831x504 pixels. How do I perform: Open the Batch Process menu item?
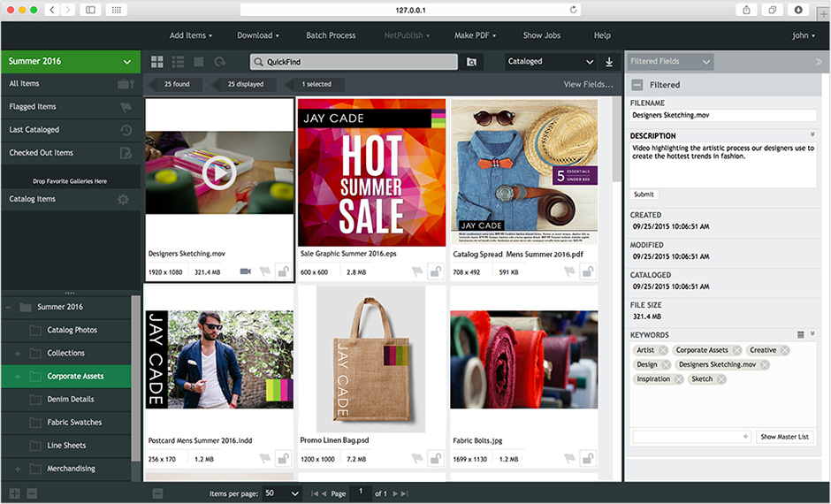(x=331, y=35)
